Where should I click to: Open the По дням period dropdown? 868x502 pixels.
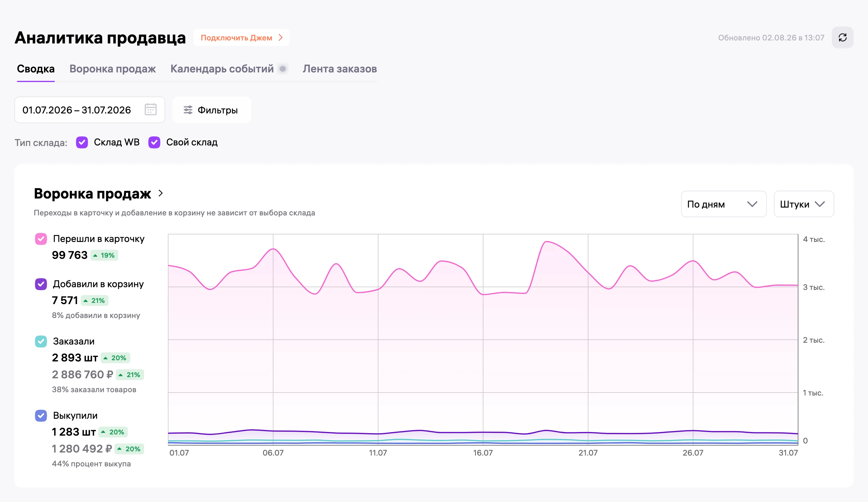point(723,204)
